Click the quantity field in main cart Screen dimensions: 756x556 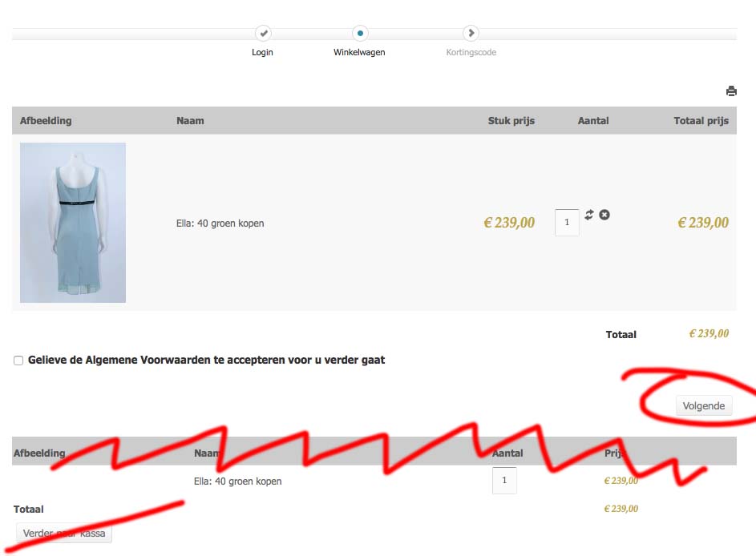click(567, 223)
